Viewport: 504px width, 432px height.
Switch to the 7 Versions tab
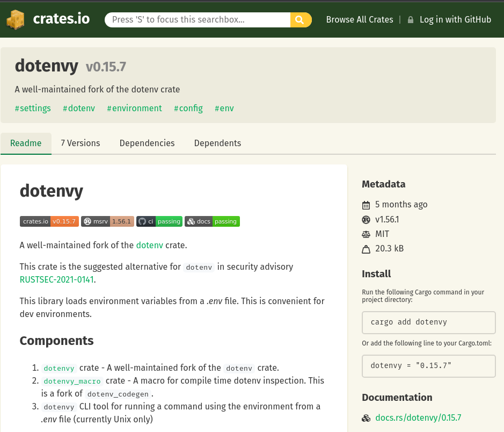pyautogui.click(x=81, y=143)
